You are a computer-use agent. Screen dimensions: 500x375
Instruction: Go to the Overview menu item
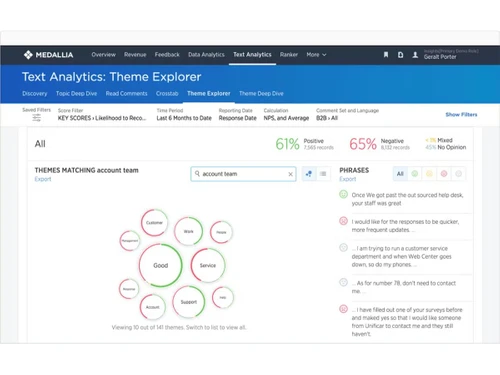tap(104, 55)
